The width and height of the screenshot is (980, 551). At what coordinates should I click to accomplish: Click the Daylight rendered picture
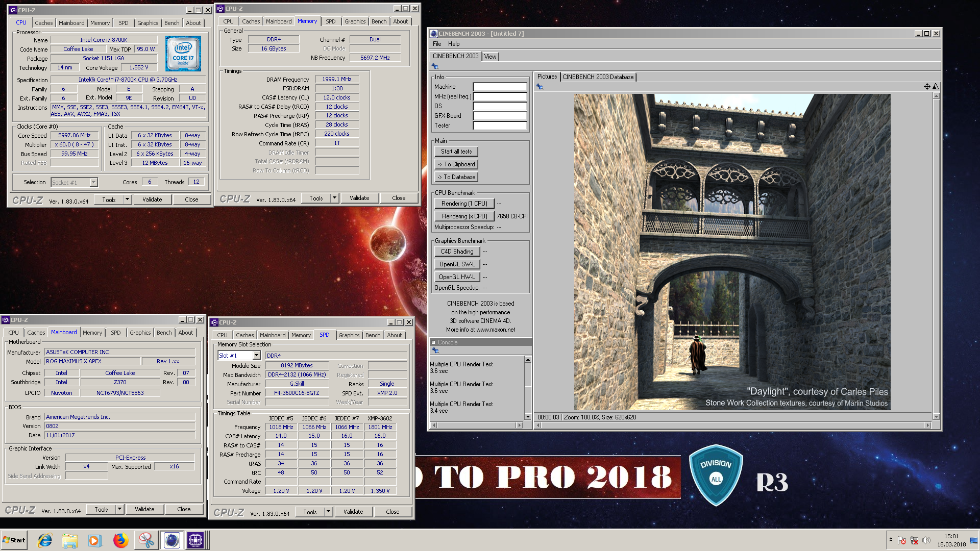732,252
